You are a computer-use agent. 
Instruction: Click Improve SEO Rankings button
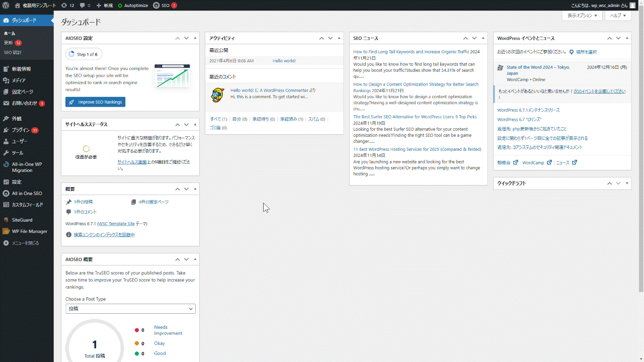95,102
